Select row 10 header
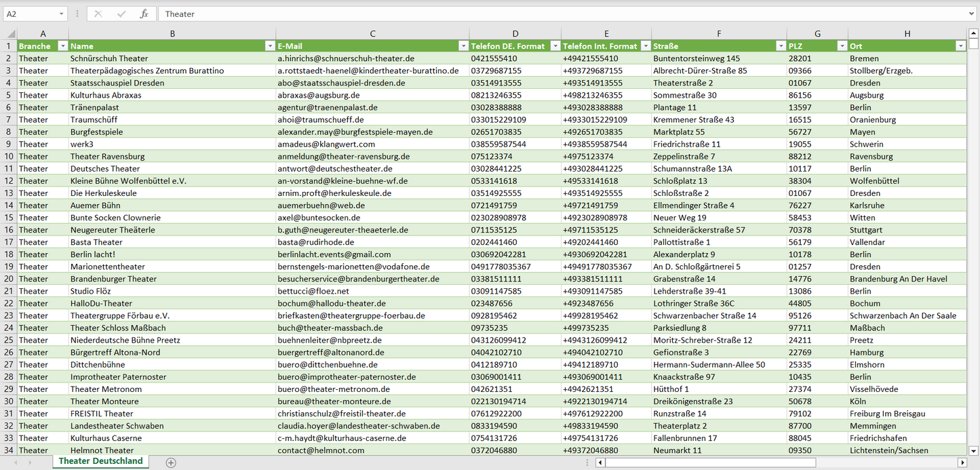This screenshot has height=470, width=980. (9, 156)
